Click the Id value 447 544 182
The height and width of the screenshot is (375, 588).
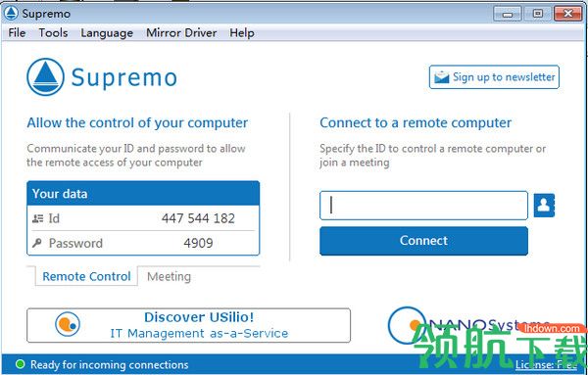point(198,218)
